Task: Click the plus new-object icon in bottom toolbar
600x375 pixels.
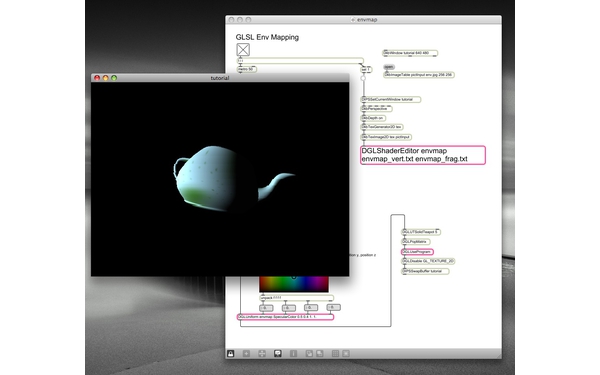Action: pos(246,354)
